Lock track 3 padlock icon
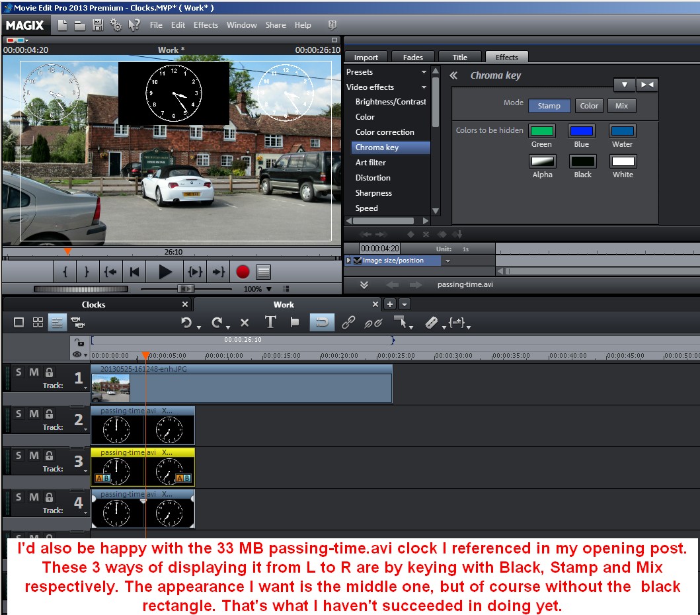The image size is (700, 615). 49,456
